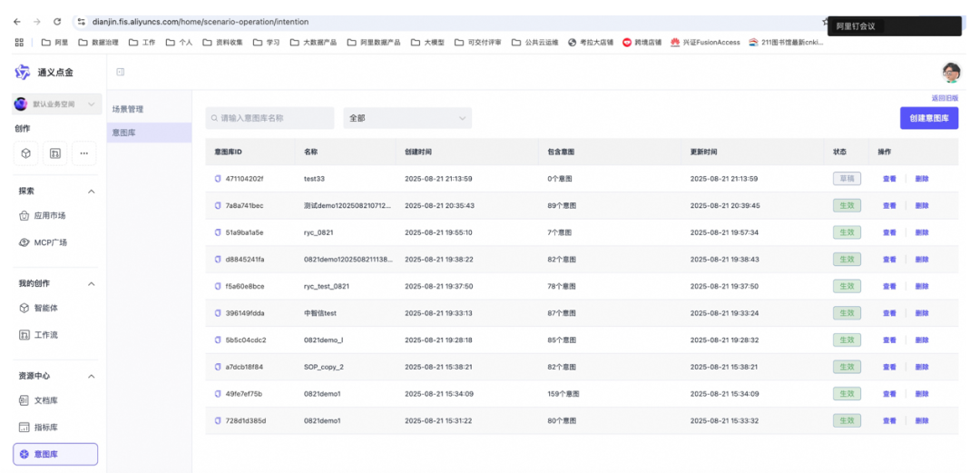View the 中智信test intent library
The height and width of the screenshot is (473, 980).
[889, 313]
